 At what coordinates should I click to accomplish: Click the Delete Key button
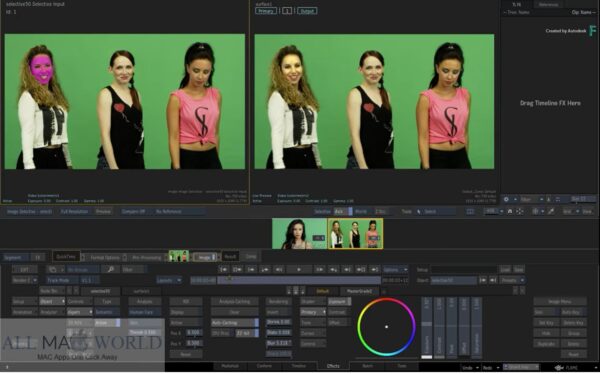573,323
